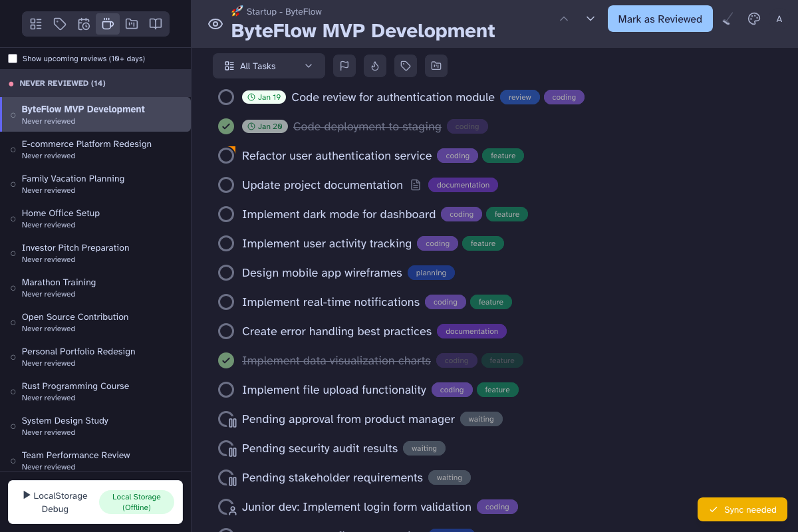Screen dimensions: 798x532
Task: Open the book icon view in sidebar
Action: [156, 25]
